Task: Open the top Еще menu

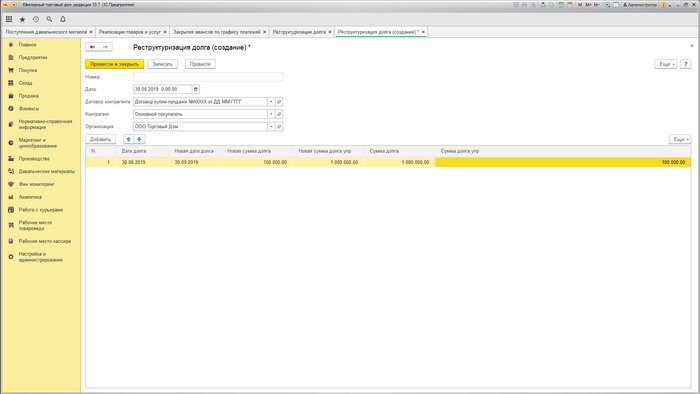Action: pos(666,64)
